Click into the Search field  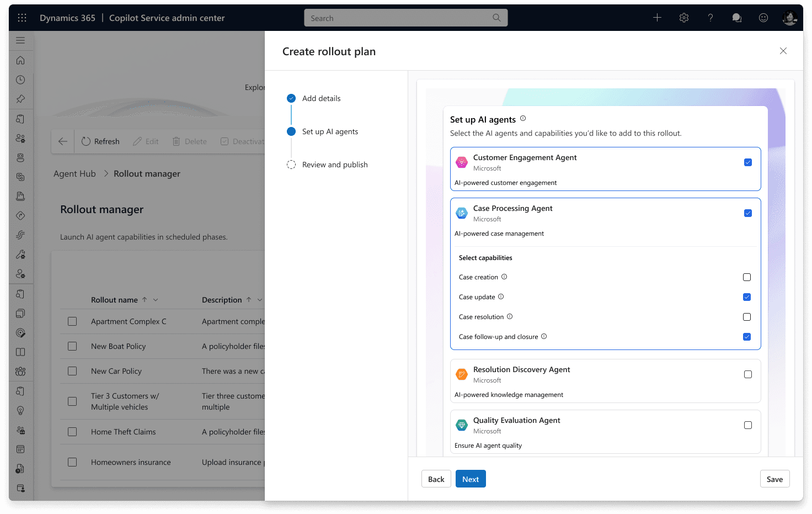(x=405, y=18)
